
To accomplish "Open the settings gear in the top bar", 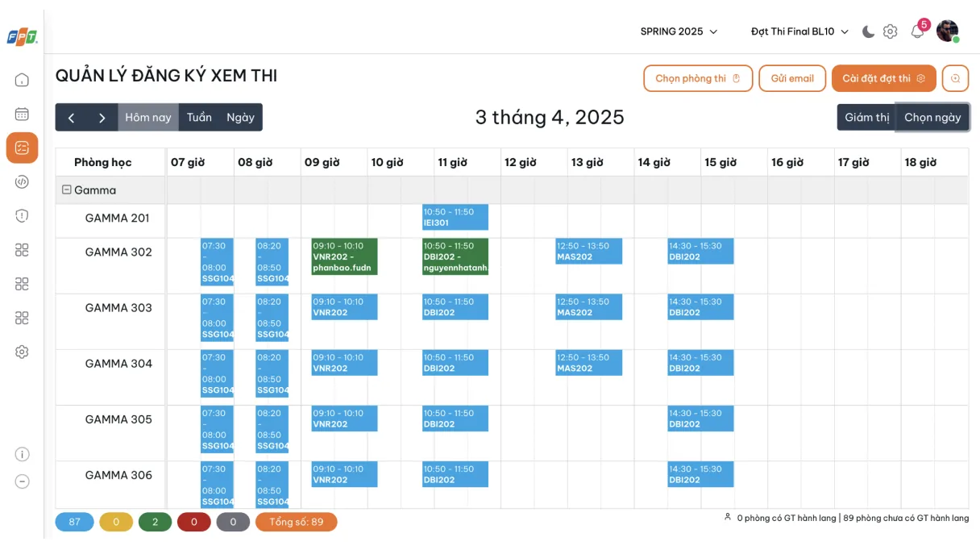I will tap(890, 31).
